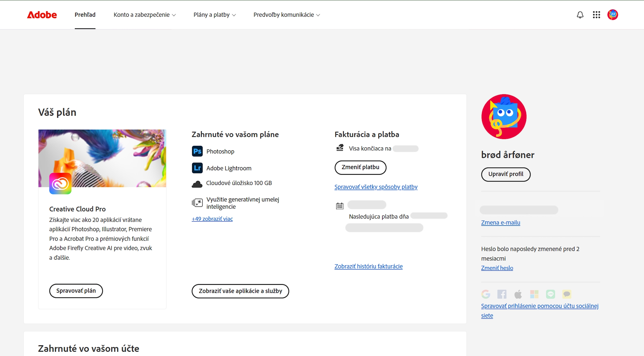Open the Plány a platby dropdown
The height and width of the screenshot is (356, 644).
point(214,15)
